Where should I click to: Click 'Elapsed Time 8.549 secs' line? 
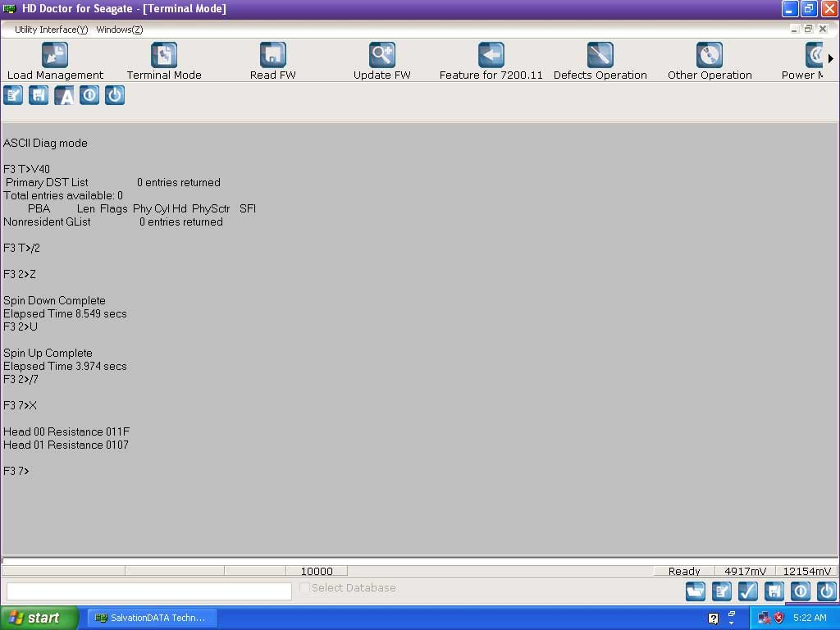coord(65,313)
